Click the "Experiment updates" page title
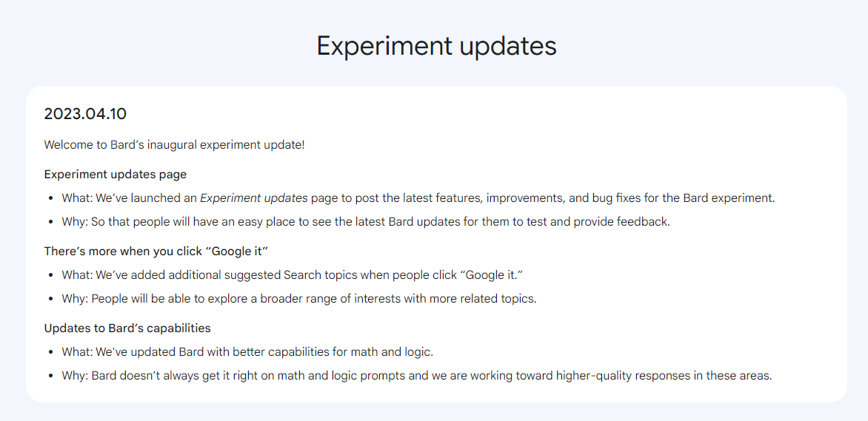The height and width of the screenshot is (421, 868). [x=436, y=46]
